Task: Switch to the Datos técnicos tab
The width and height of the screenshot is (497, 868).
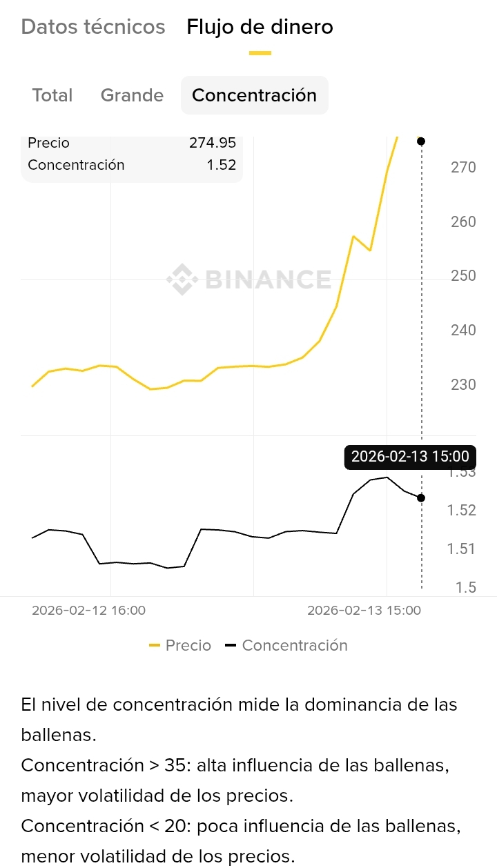Action: pyautogui.click(x=93, y=27)
